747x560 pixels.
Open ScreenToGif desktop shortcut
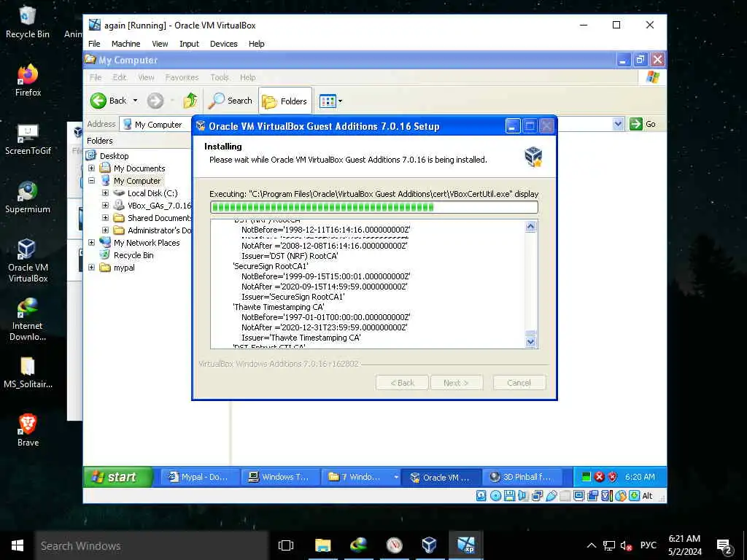point(28,139)
